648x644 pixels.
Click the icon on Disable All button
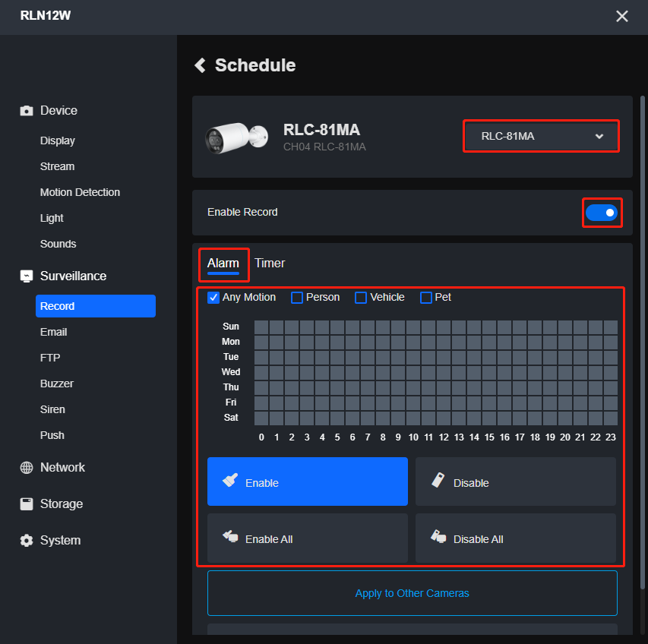[x=438, y=536]
